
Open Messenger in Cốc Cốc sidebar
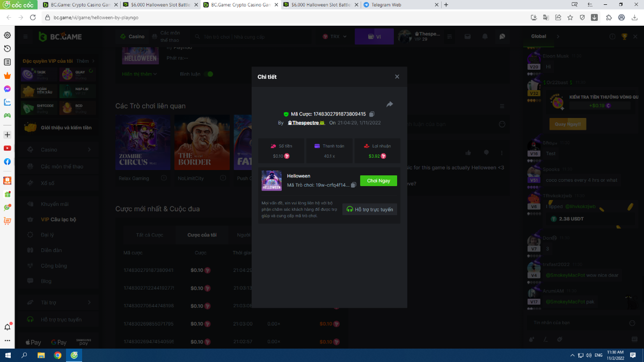(x=8, y=89)
